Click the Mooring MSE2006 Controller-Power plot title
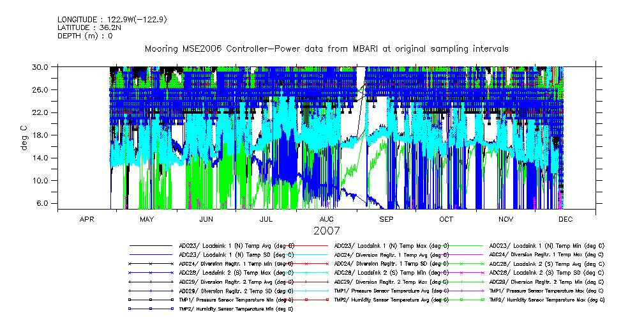This screenshot has height=322, width=644. pos(326,49)
